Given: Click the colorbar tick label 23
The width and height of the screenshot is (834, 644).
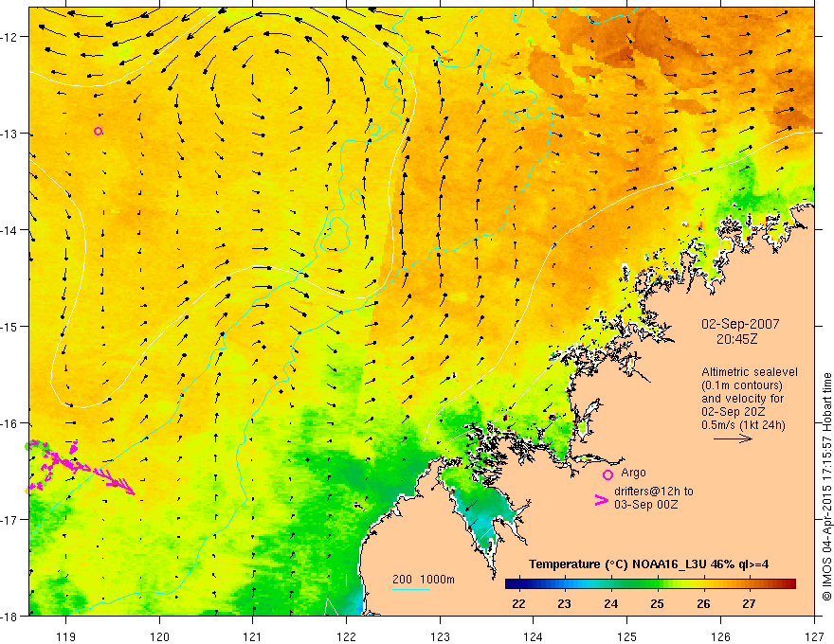Looking at the screenshot, I should click(564, 604).
